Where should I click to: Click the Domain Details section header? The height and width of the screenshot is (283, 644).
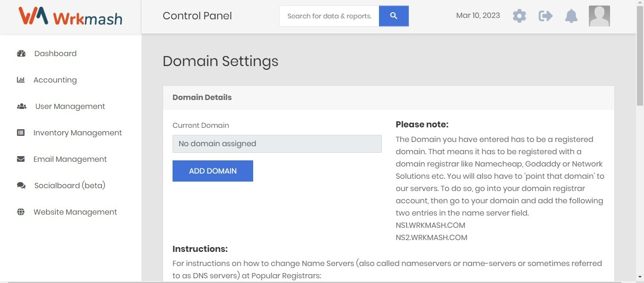[202, 97]
